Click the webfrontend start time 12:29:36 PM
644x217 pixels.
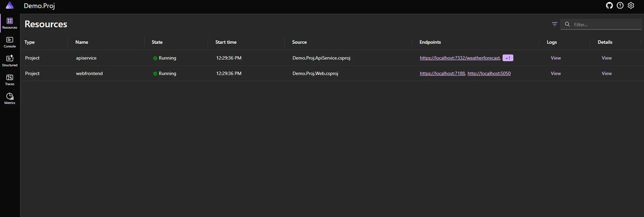pos(229,73)
